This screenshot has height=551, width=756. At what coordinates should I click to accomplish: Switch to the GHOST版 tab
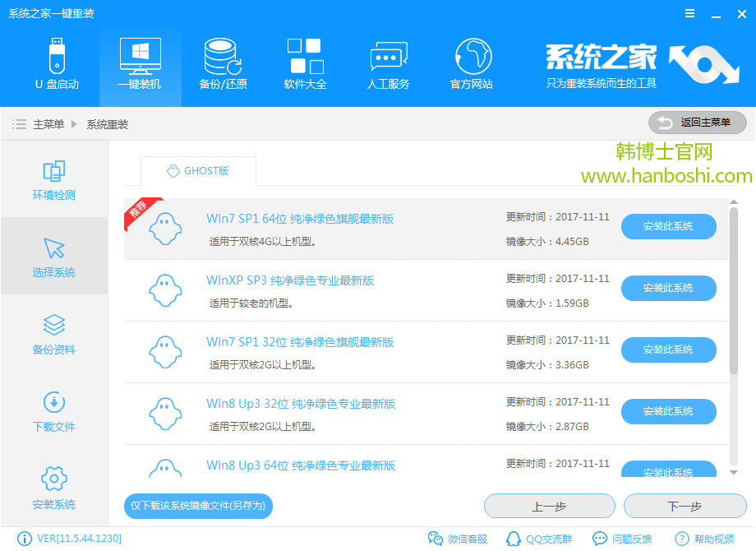pos(198,170)
